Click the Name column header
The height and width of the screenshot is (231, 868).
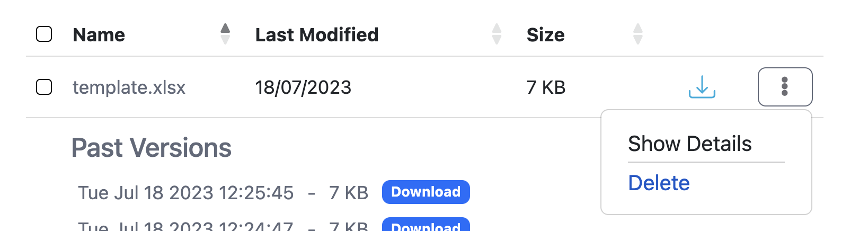(99, 35)
